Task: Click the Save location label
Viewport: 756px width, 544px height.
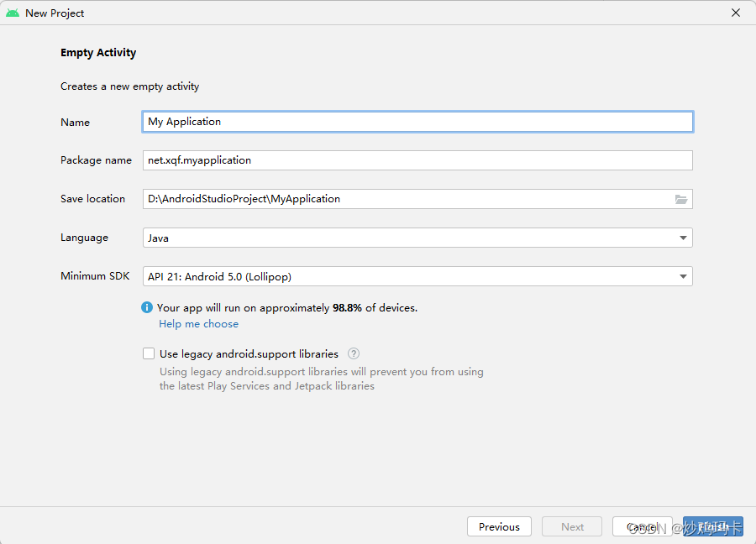Action: tap(92, 199)
